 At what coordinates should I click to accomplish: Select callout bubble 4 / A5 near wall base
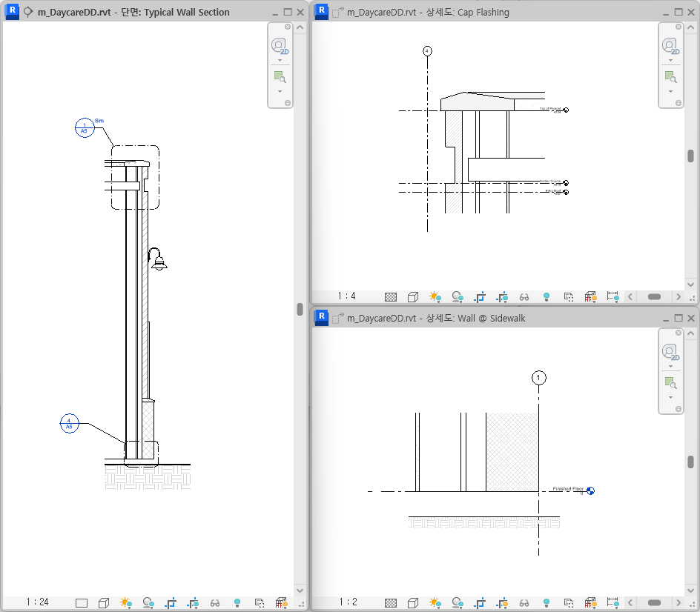(x=69, y=424)
